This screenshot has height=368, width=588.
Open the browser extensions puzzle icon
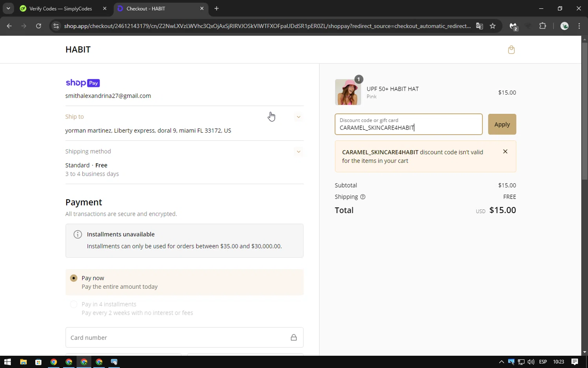[x=543, y=26]
